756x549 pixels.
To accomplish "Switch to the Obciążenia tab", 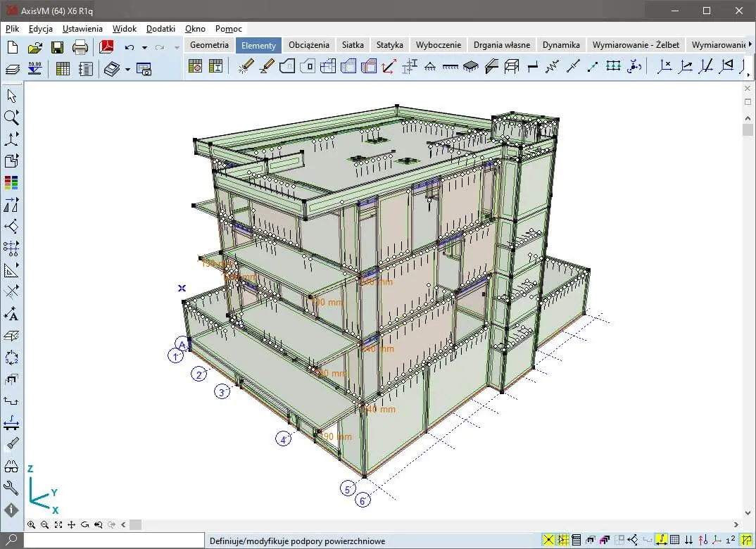I will [308, 44].
